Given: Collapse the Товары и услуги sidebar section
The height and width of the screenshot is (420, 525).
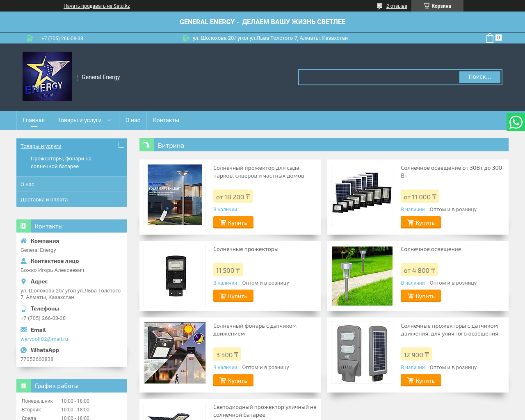Looking at the screenshot, I should point(121,145).
